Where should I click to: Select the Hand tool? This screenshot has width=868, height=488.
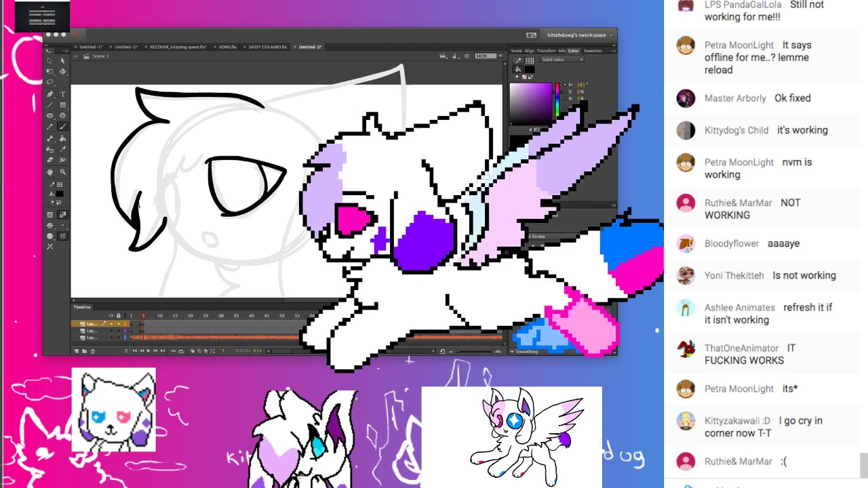pos(50,172)
